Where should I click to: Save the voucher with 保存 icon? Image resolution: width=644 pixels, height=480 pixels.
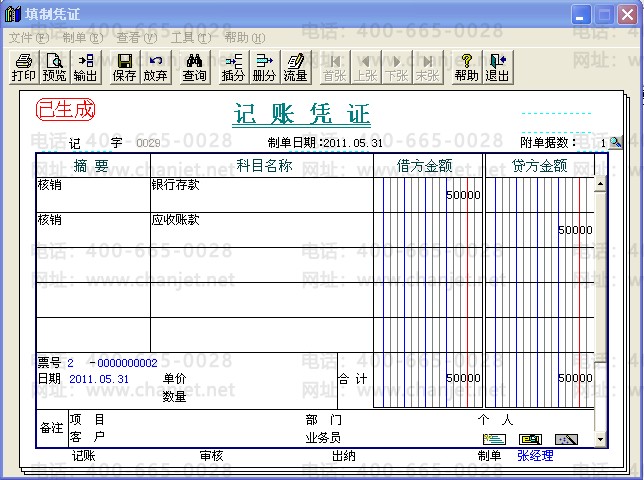[x=125, y=67]
